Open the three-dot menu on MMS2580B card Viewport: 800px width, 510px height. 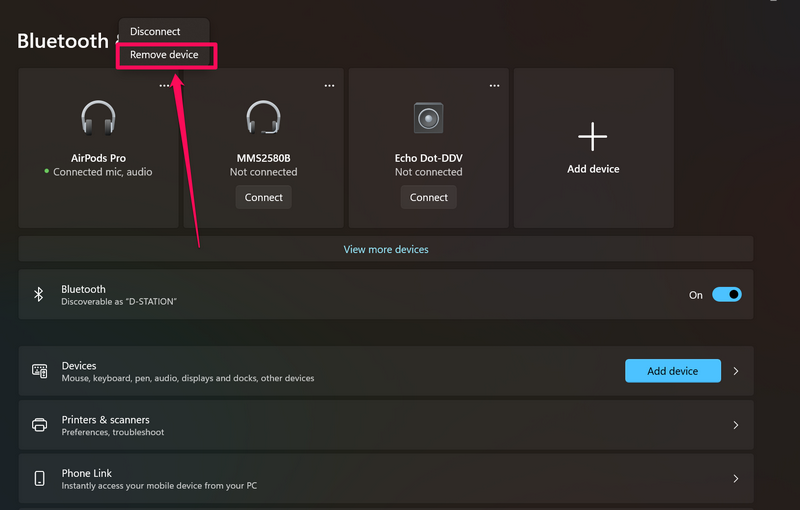coord(329,86)
